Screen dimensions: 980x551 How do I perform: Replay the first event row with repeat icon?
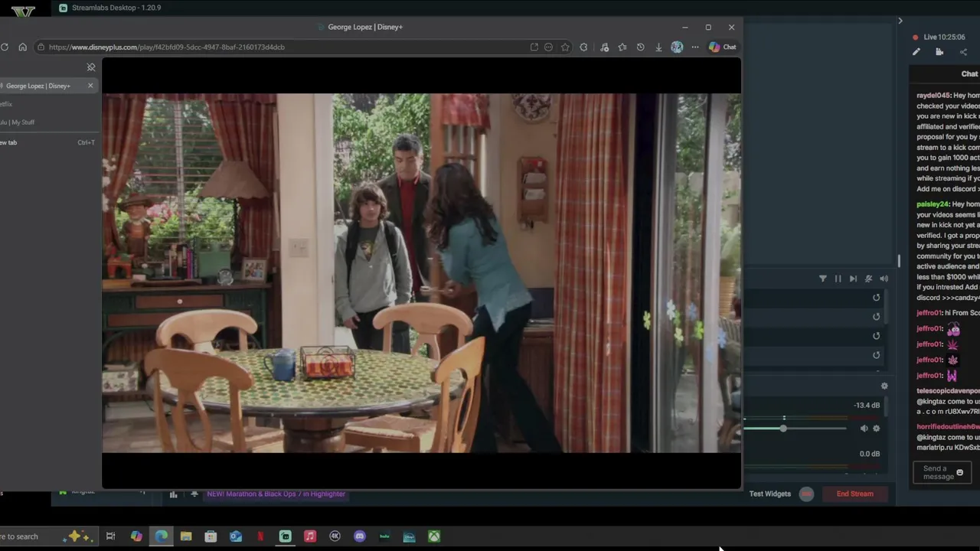(x=877, y=298)
